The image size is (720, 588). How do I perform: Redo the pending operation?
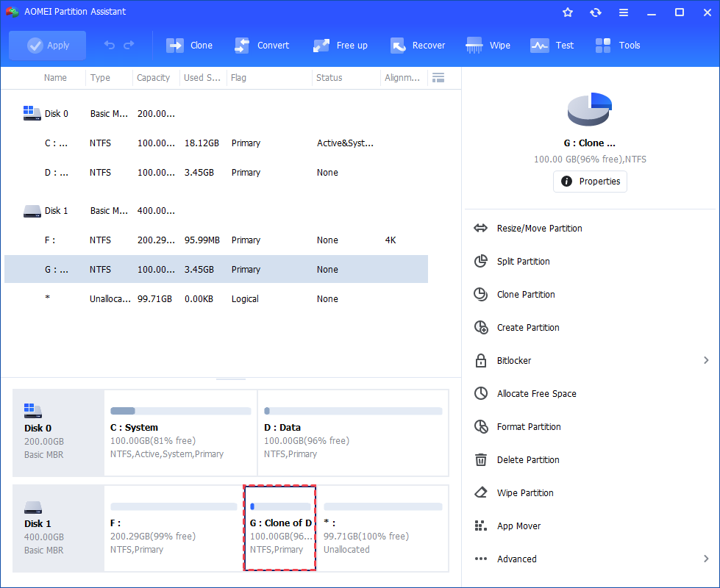[x=129, y=45]
